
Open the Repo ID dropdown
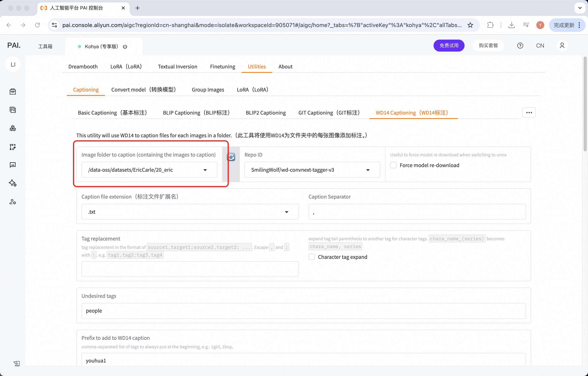pos(368,170)
